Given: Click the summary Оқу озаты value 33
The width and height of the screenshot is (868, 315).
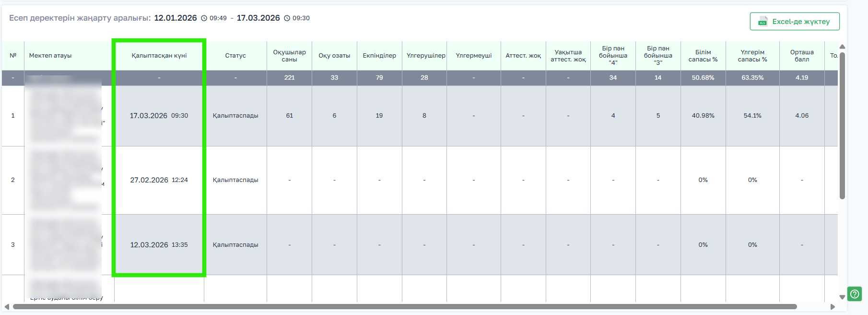Looking at the screenshot, I should [334, 78].
